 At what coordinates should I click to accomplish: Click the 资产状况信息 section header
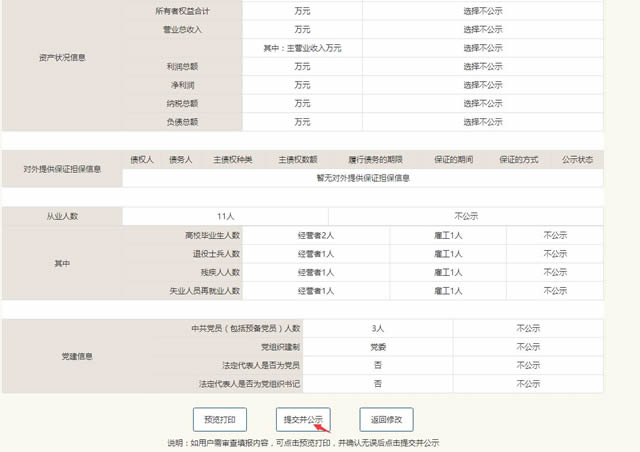coord(62,58)
